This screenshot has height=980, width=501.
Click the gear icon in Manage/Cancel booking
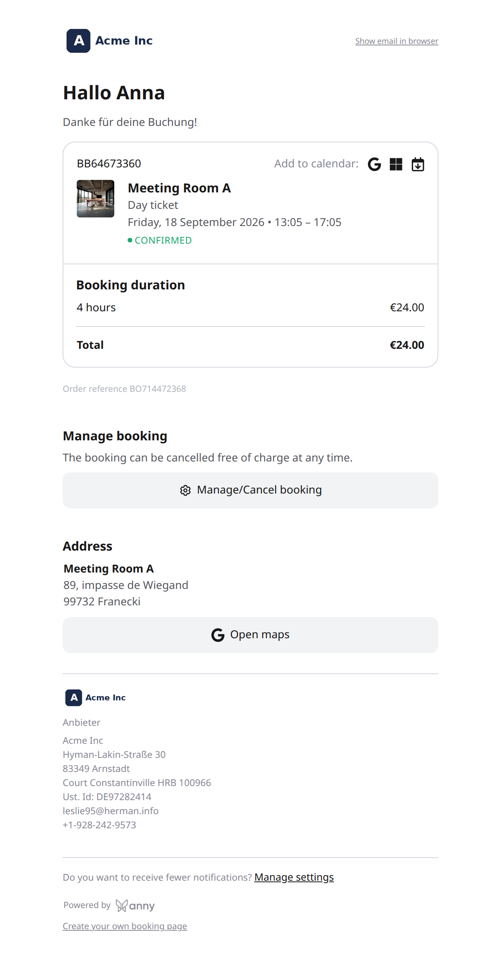coord(186,490)
